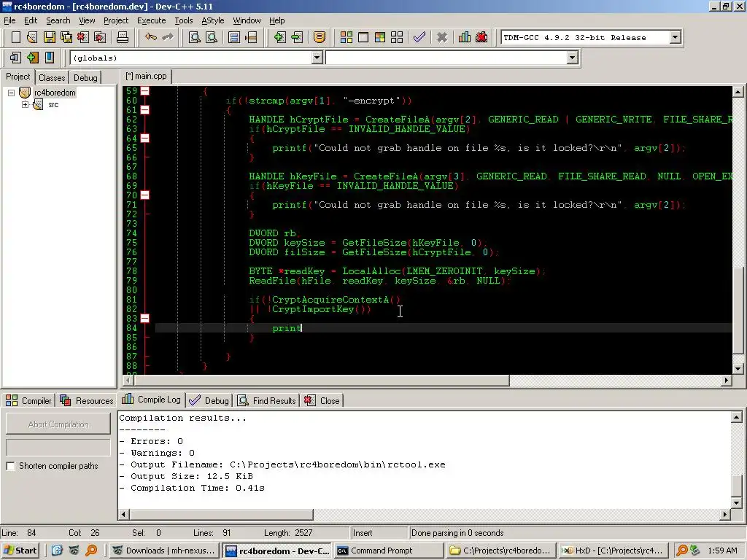Switch to the HxD taskbar button

[x=614, y=551]
